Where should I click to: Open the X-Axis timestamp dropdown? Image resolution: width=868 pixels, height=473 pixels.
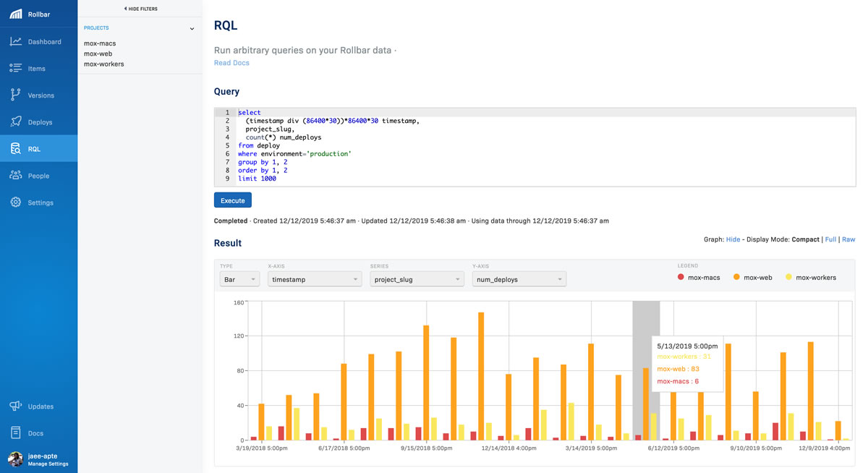(315, 279)
